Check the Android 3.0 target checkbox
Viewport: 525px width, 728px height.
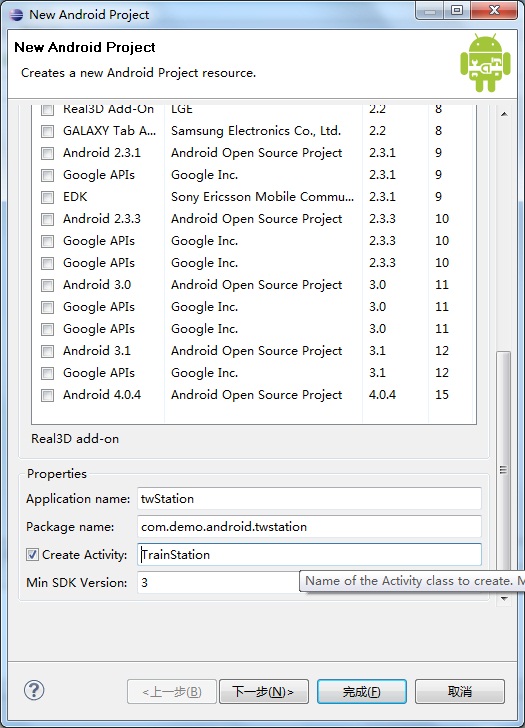click(x=47, y=285)
